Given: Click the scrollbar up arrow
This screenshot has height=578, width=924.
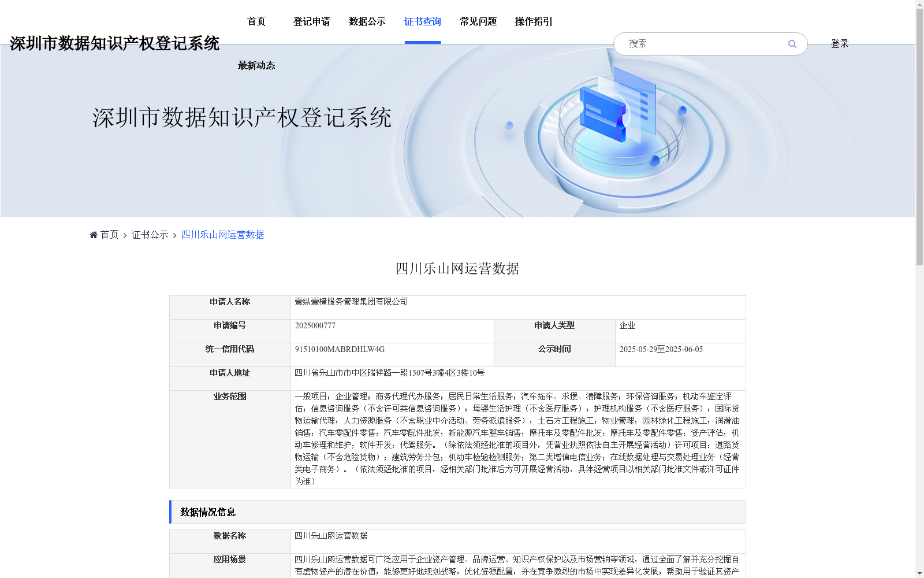Looking at the screenshot, I should point(919,4).
